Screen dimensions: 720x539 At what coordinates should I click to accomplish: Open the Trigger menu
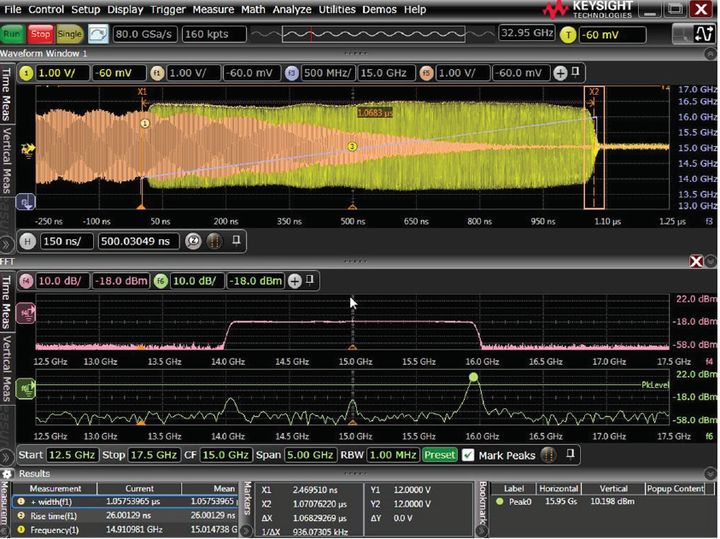tap(167, 9)
